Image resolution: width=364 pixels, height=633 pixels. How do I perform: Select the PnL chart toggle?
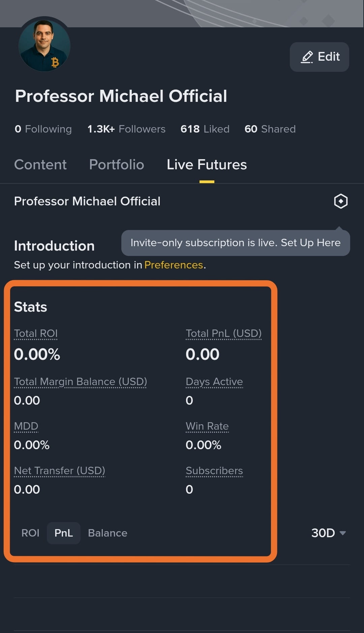(x=64, y=533)
